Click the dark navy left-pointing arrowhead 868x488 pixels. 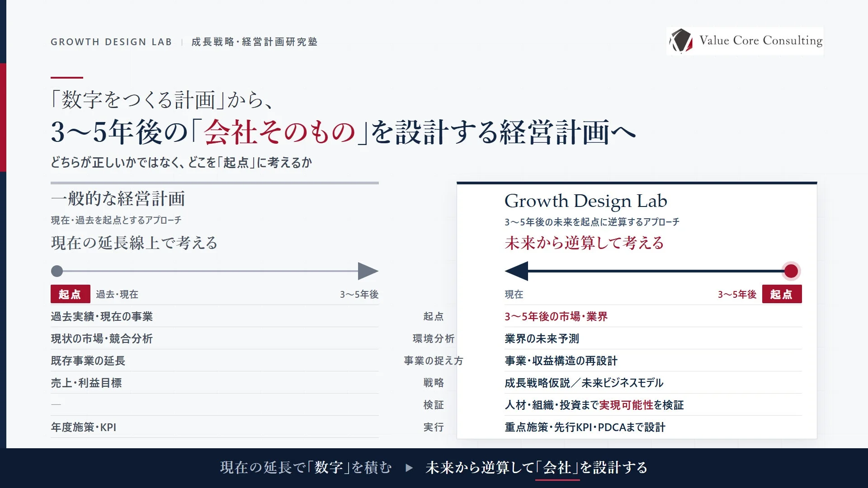pos(516,271)
